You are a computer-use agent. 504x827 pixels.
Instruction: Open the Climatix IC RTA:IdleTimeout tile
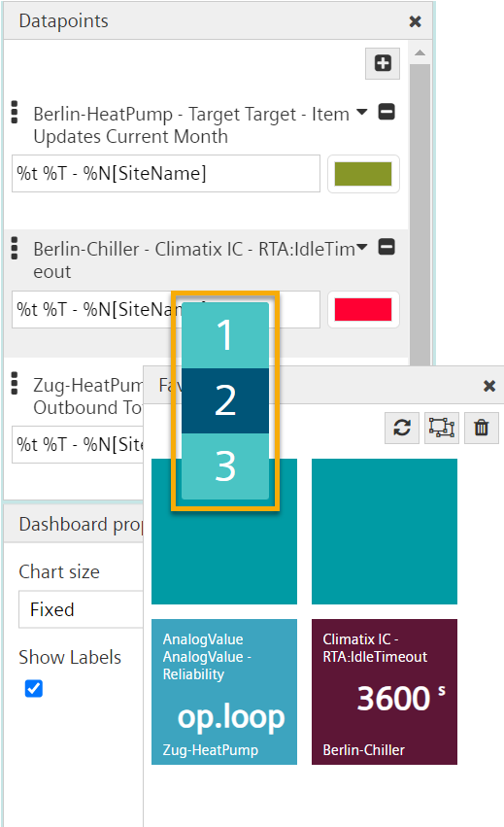pos(385,692)
